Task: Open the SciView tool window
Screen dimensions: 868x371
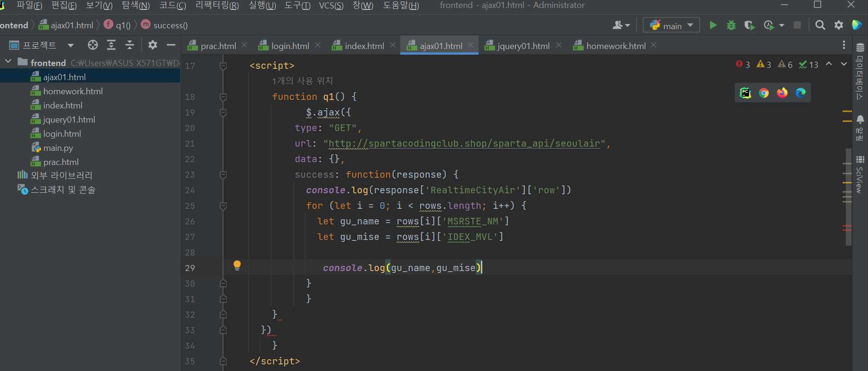Action: click(x=860, y=174)
